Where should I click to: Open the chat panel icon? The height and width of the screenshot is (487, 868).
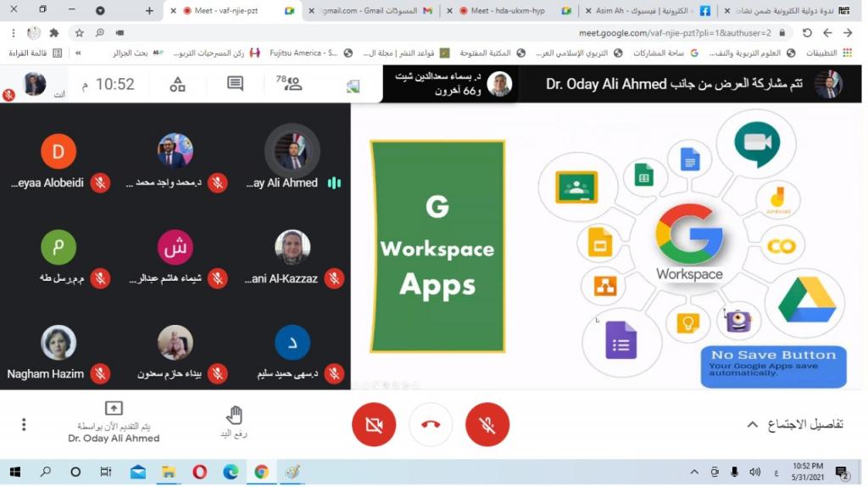[235, 84]
